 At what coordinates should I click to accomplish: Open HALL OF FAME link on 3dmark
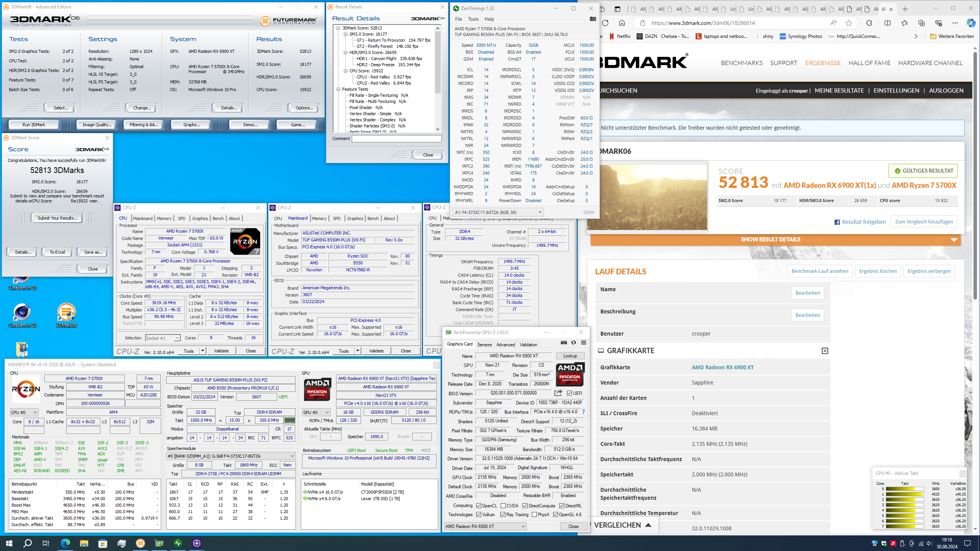(870, 63)
